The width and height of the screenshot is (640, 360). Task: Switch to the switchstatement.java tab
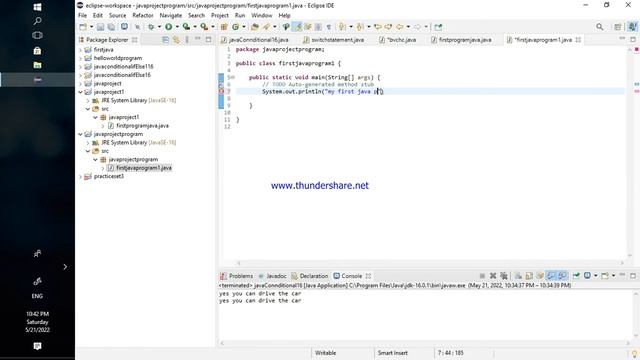pyautogui.click(x=333, y=40)
